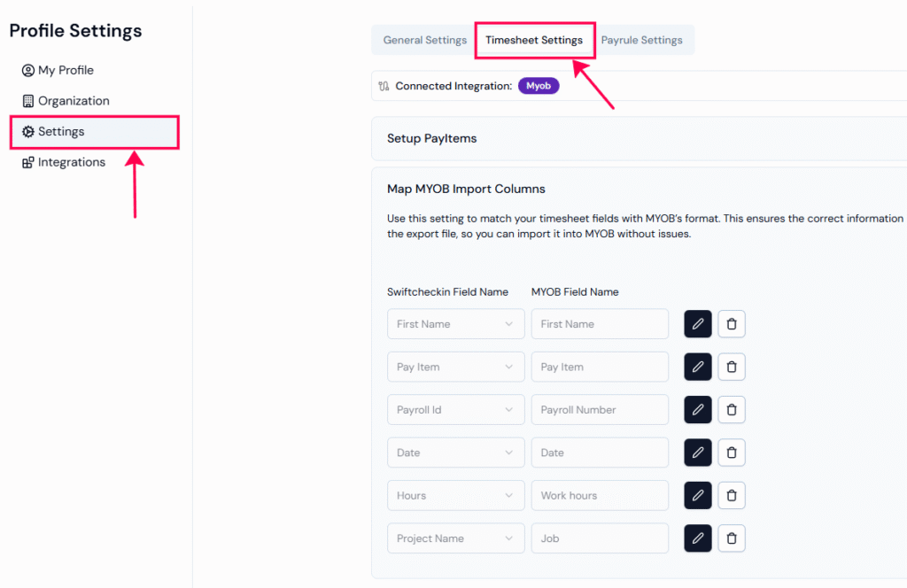This screenshot has height=588, width=907.
Task: Click trash icon for Date row
Action: pyautogui.click(x=732, y=453)
